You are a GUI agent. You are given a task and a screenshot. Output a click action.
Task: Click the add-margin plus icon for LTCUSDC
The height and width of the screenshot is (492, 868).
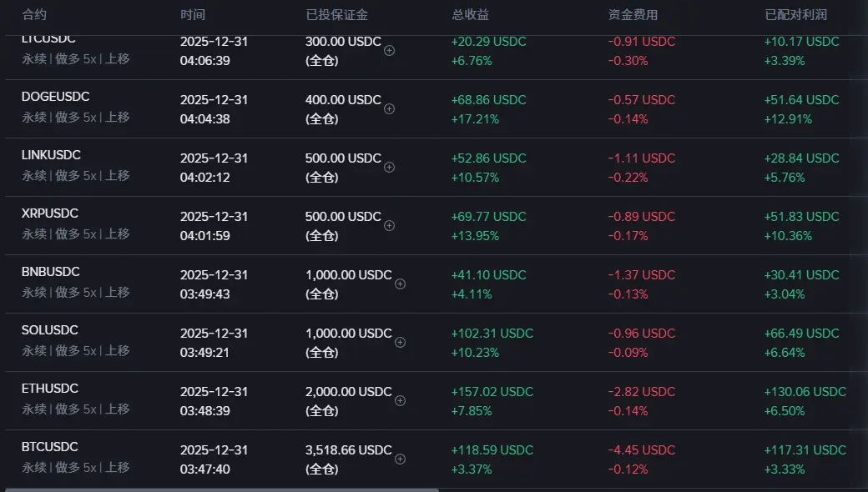click(389, 50)
